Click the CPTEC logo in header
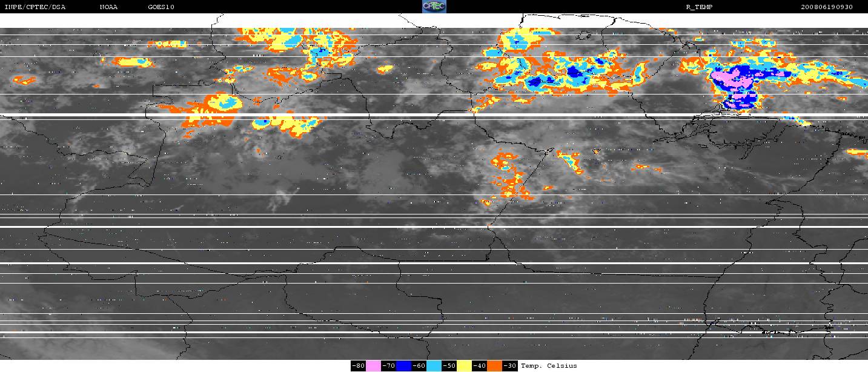This screenshot has height=372, width=868. (x=434, y=7)
